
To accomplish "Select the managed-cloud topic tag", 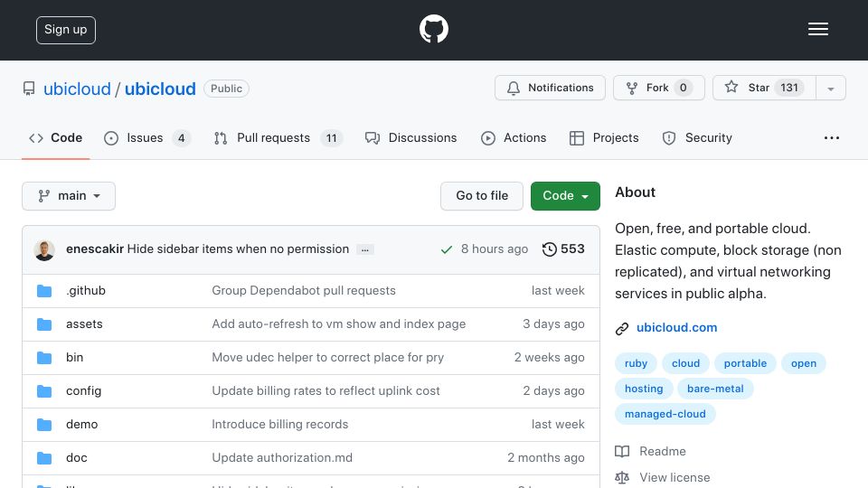I will pyautogui.click(x=665, y=415).
